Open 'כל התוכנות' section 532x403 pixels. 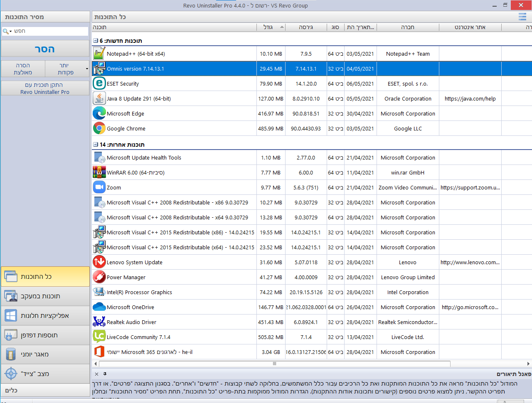tap(45, 277)
